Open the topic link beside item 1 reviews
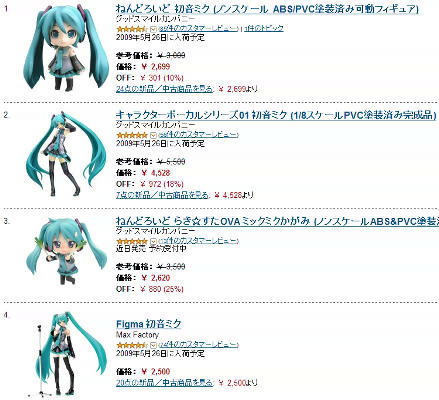The height and width of the screenshot is (400, 439). pyautogui.click(x=264, y=29)
